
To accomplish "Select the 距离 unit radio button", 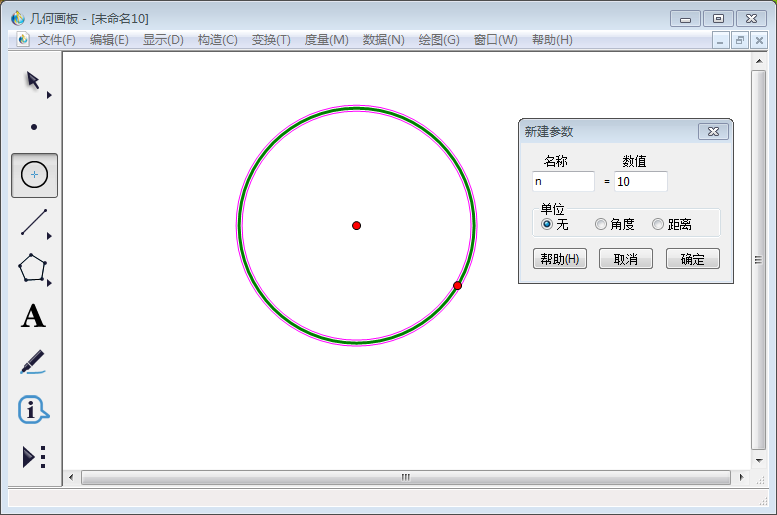I will (658, 224).
